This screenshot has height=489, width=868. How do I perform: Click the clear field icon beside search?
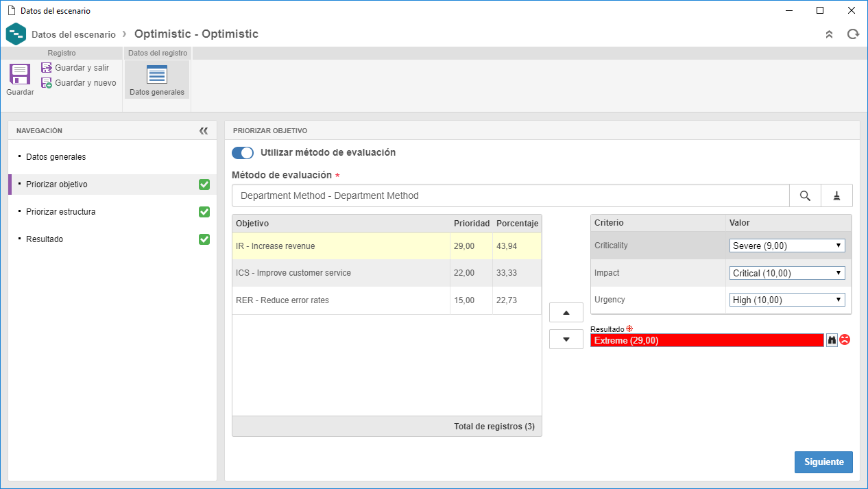836,195
